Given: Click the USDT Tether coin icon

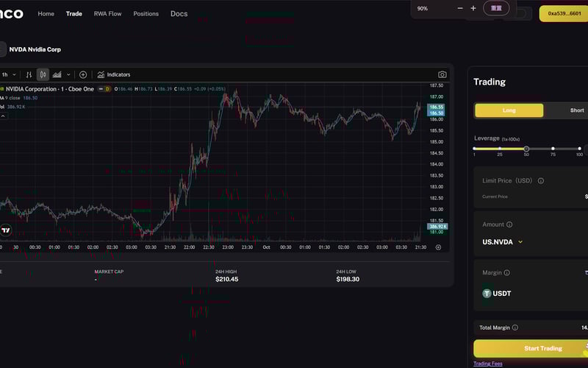Looking at the screenshot, I should (x=487, y=294).
